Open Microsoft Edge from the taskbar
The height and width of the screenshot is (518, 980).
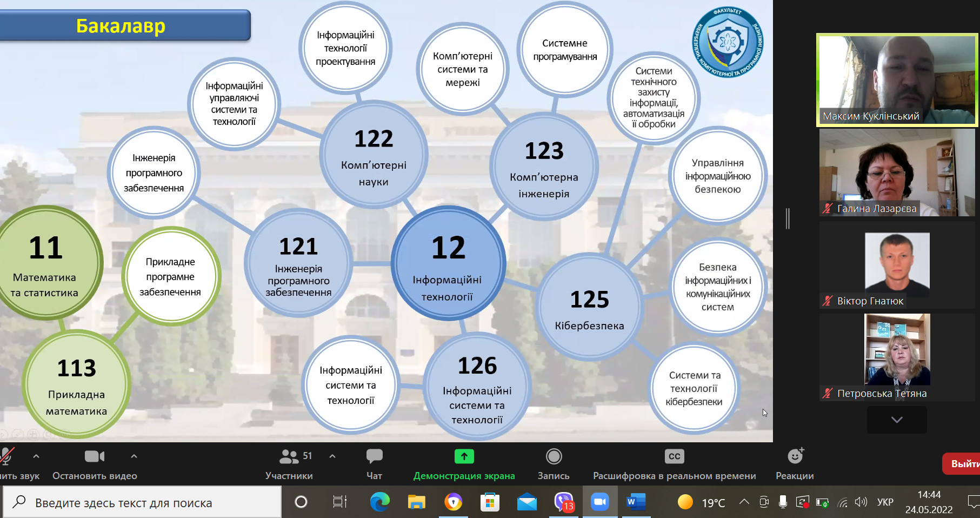[379, 503]
